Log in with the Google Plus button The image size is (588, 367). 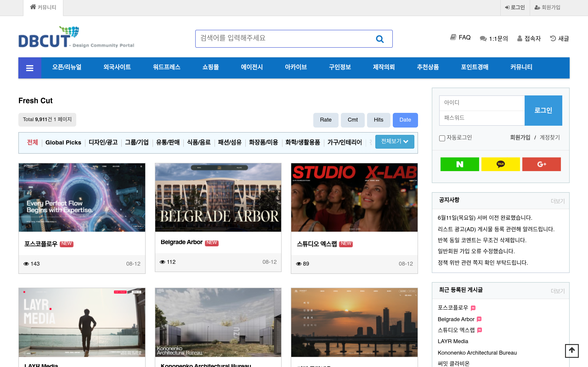[541, 164]
